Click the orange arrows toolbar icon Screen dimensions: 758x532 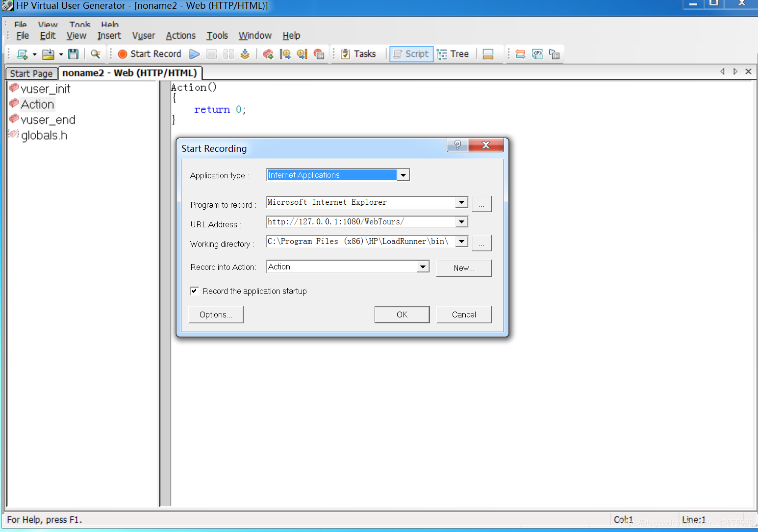tap(521, 54)
